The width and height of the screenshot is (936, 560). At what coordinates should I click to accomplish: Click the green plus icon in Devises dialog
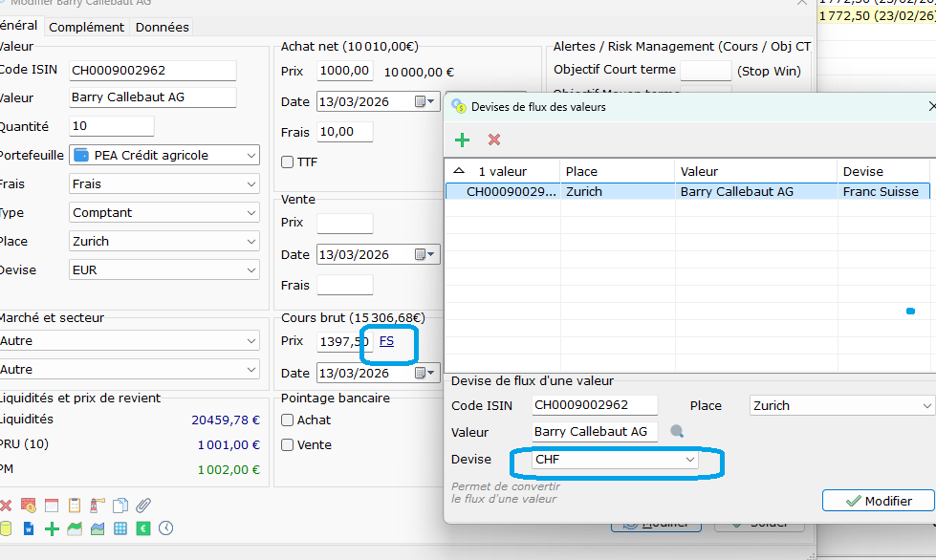click(462, 140)
